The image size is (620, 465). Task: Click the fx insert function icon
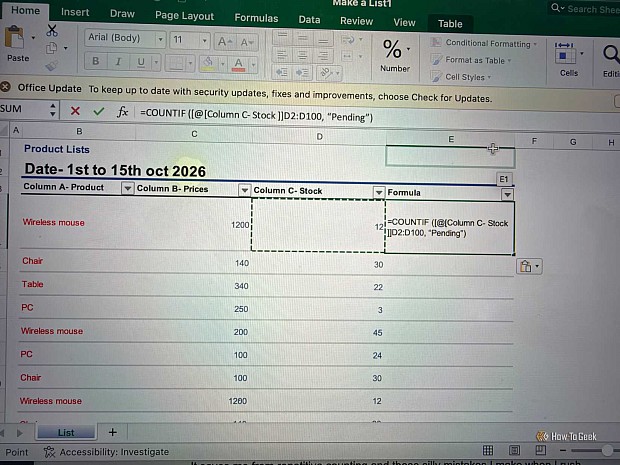click(123, 112)
